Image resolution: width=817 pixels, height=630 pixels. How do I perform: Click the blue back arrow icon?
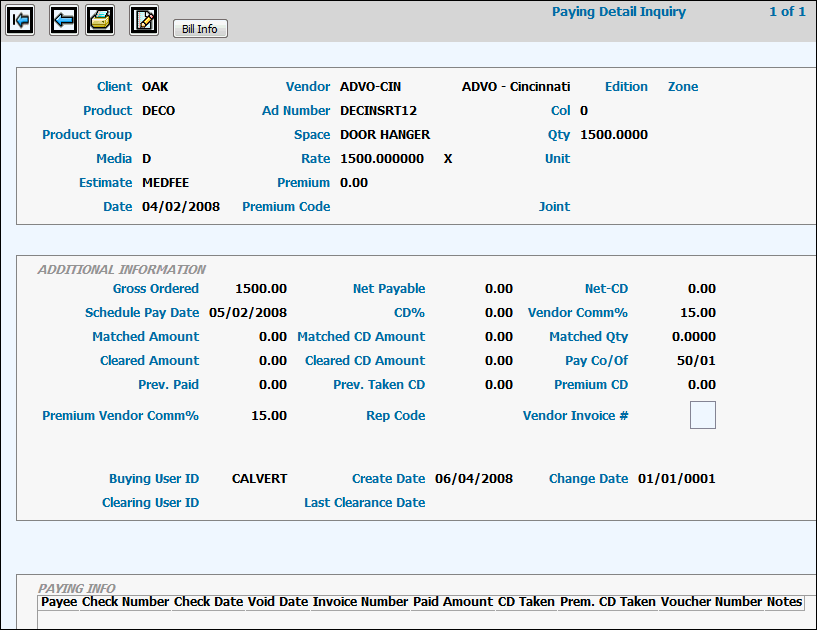(x=63, y=20)
